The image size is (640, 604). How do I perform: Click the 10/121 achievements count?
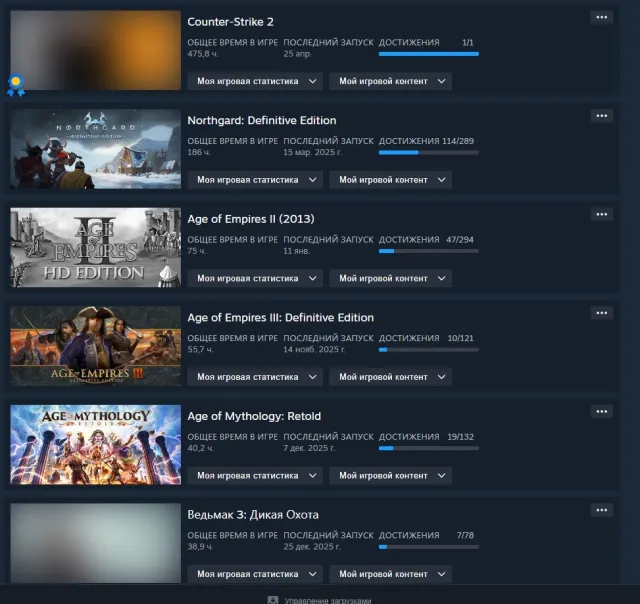point(460,338)
